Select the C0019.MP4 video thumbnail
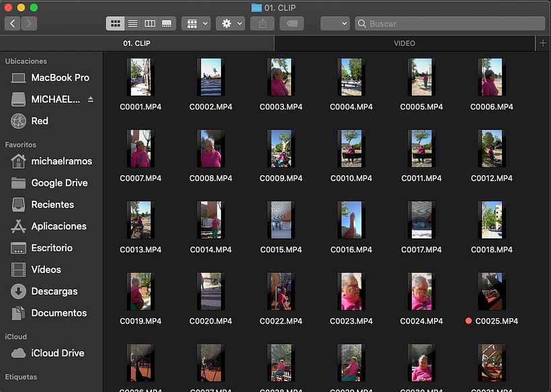This screenshot has height=392, width=551. tap(140, 291)
